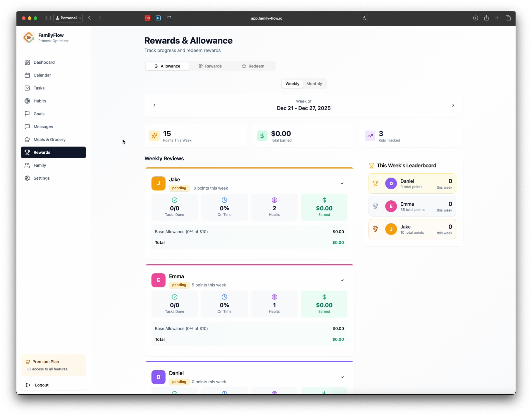Click the blue R extension icon
The image size is (532, 416).
click(158, 18)
